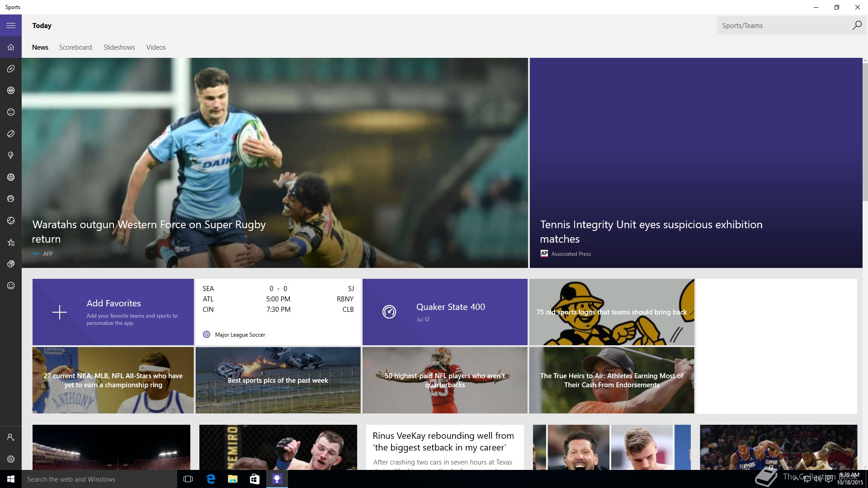Viewport: 868px width, 488px height.
Task: Open the golf section in the sidebar
Action: tap(11, 155)
